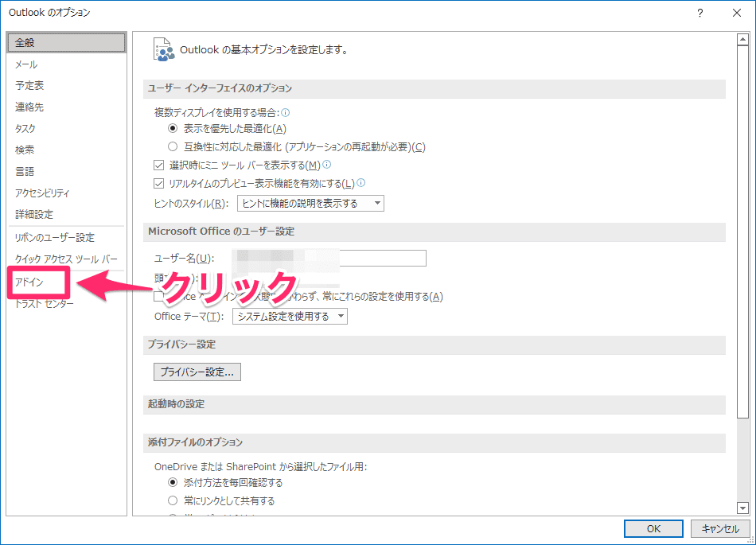This screenshot has width=756, height=545.
Task: Open アドイン category in sidebar
Action: [x=29, y=282]
